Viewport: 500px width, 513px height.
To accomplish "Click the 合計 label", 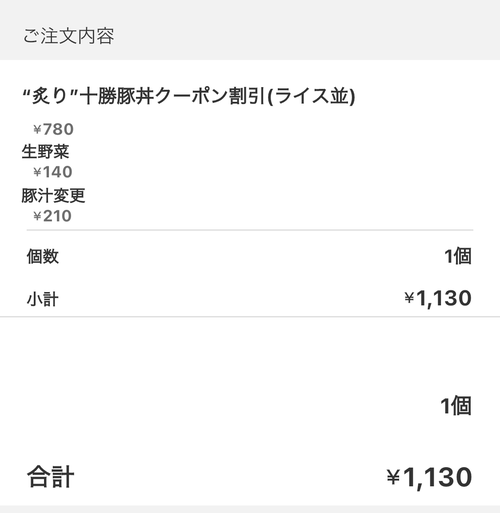I will click(x=50, y=477).
